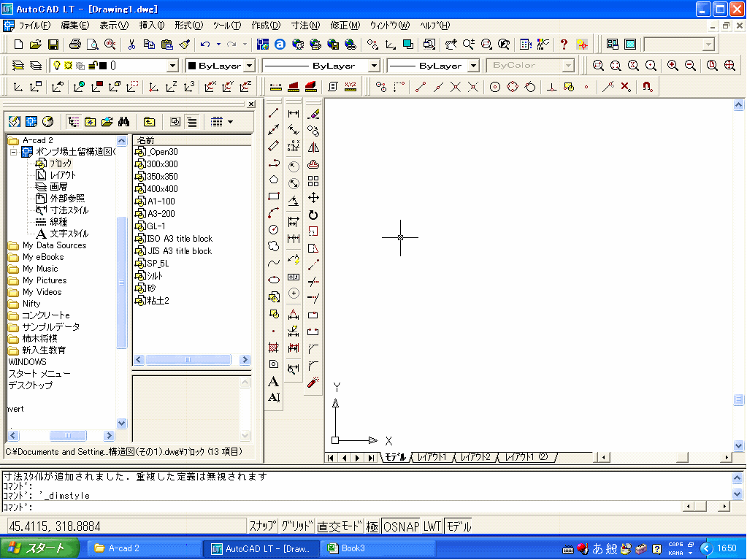Open the ファイル(F) menu
This screenshot has height=560, width=747.
(x=34, y=26)
